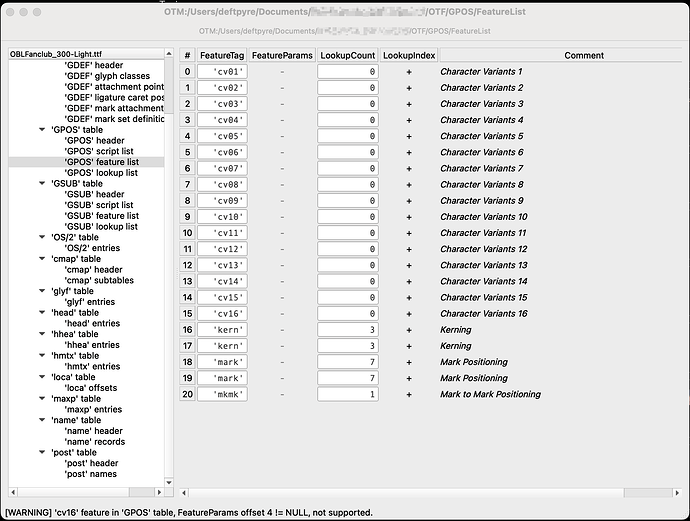This screenshot has width=690, height=521.
Task: Expand LookupIndex plus for row 19 mark
Action: coord(409,378)
